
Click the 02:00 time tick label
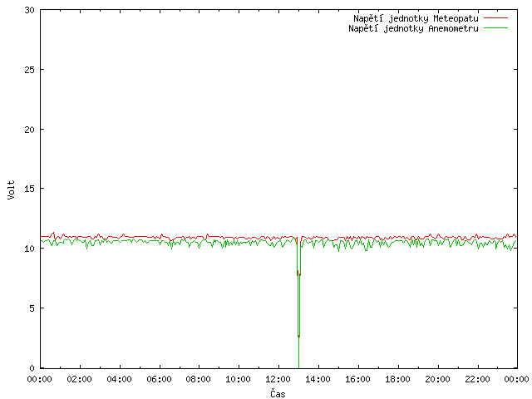80,379
